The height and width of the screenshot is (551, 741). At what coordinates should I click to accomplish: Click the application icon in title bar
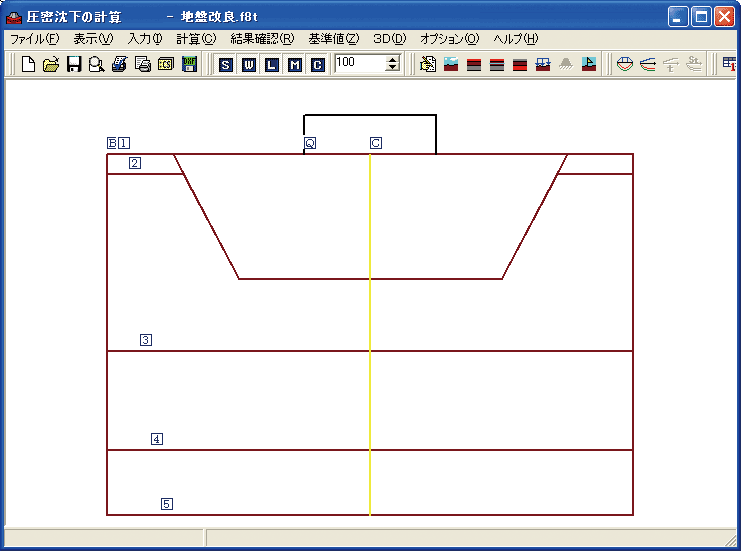14,17
